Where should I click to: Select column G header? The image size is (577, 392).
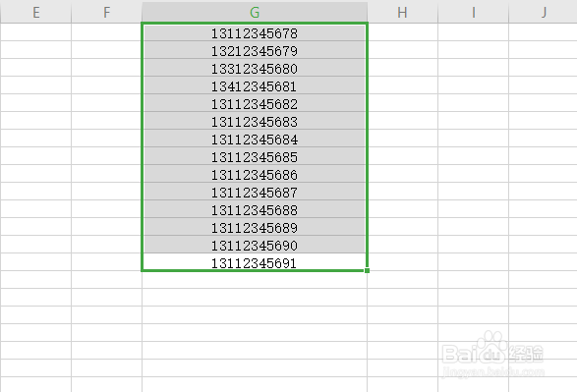255,12
